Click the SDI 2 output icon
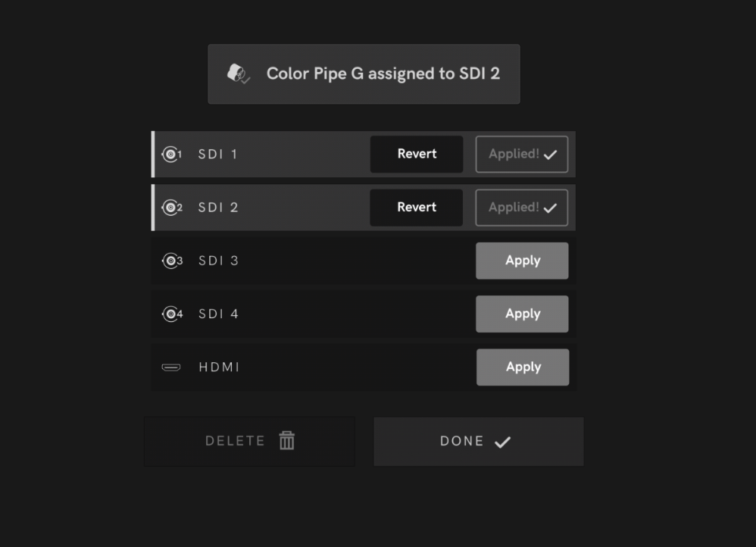The height and width of the screenshot is (547, 756). click(x=172, y=208)
